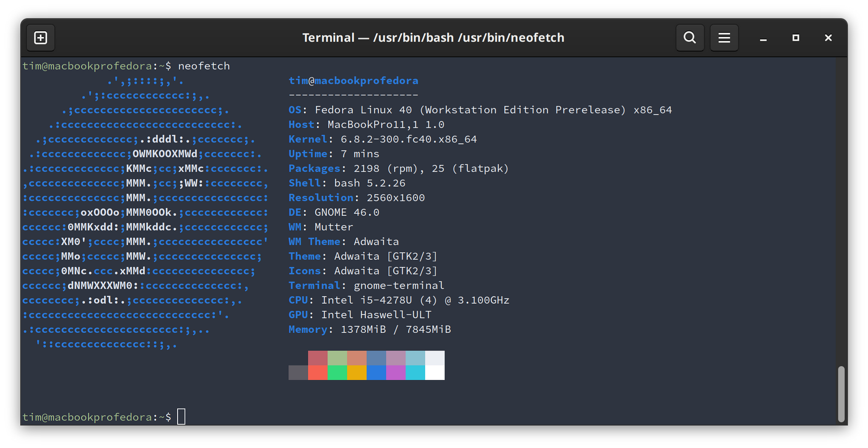Viewport: 868px width, 448px height.
Task: Click the bright red color block
Action: 318,373
